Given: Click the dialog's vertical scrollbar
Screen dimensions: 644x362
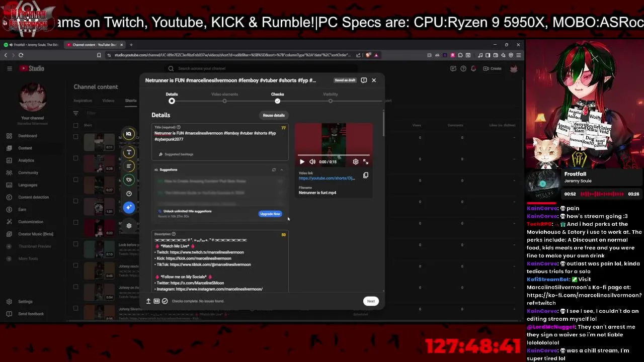Looking at the screenshot, I should coord(383,123).
